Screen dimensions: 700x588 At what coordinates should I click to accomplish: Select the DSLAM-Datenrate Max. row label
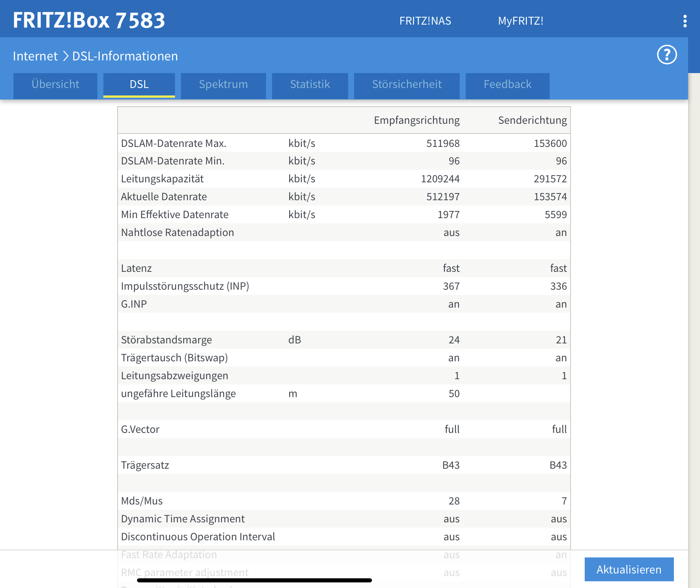tap(174, 143)
